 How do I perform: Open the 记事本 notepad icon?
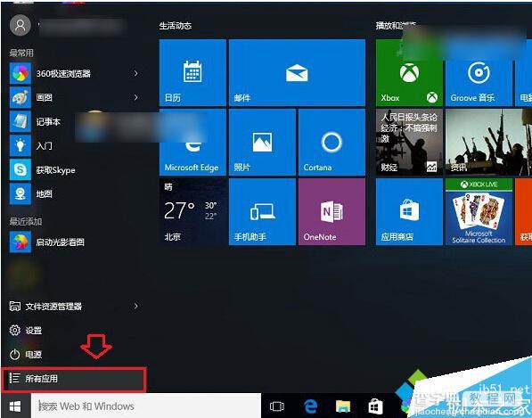(x=20, y=122)
